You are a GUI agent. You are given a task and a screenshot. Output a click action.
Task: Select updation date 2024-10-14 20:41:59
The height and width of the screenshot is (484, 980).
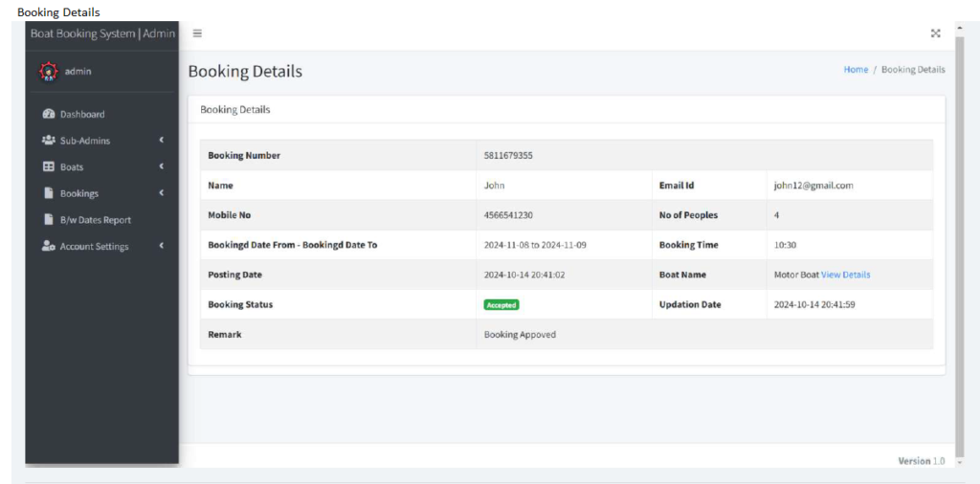click(814, 305)
